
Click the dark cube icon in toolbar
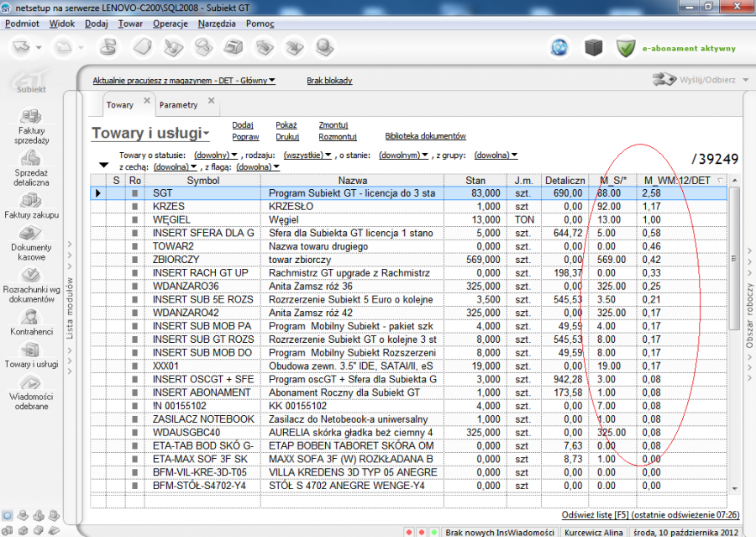(594, 48)
